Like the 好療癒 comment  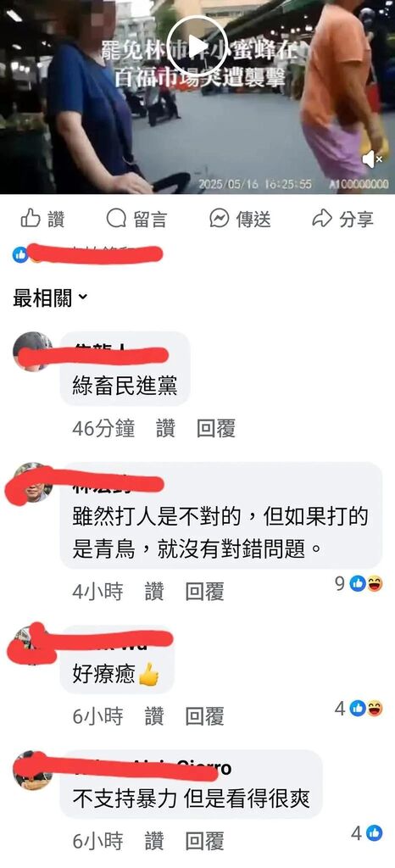(154, 717)
